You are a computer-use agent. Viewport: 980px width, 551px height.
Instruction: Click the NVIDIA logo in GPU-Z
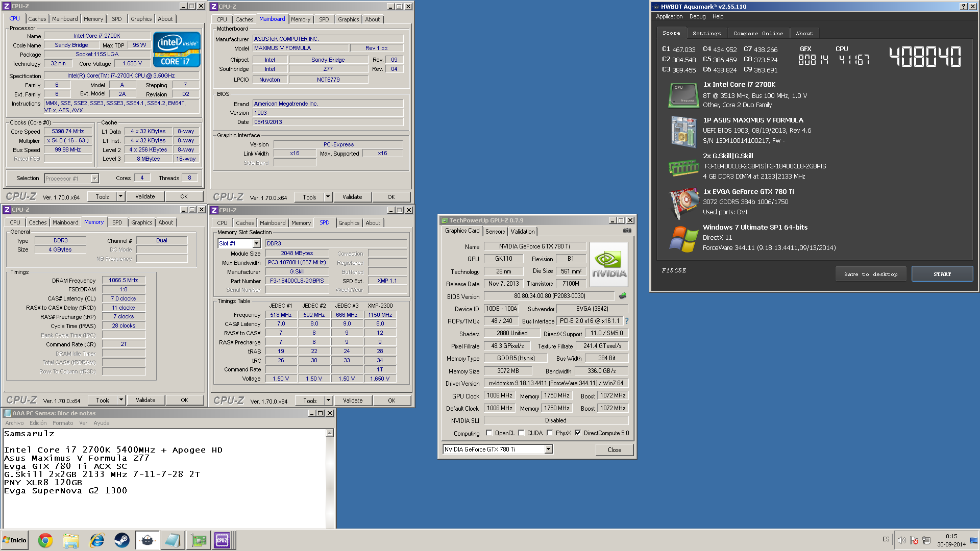click(x=609, y=264)
